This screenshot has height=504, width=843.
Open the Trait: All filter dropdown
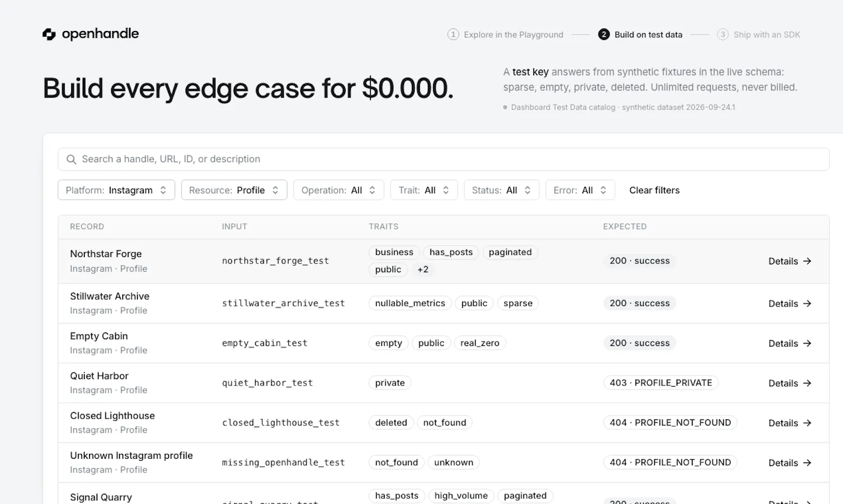[x=424, y=190]
